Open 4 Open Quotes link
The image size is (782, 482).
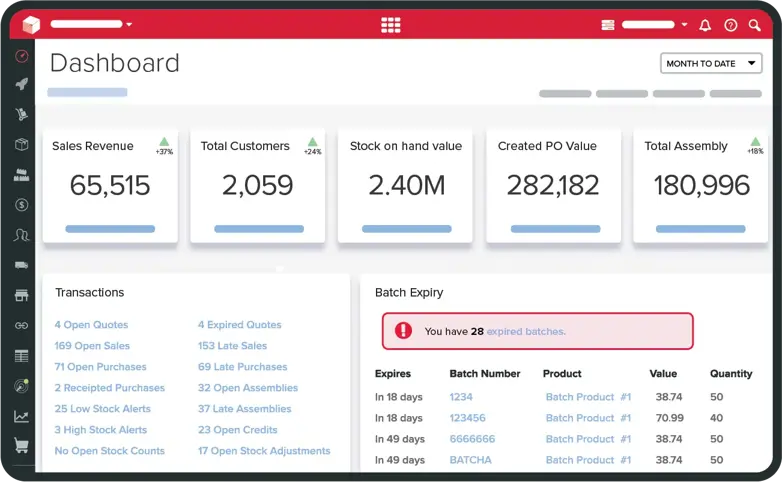(x=91, y=325)
